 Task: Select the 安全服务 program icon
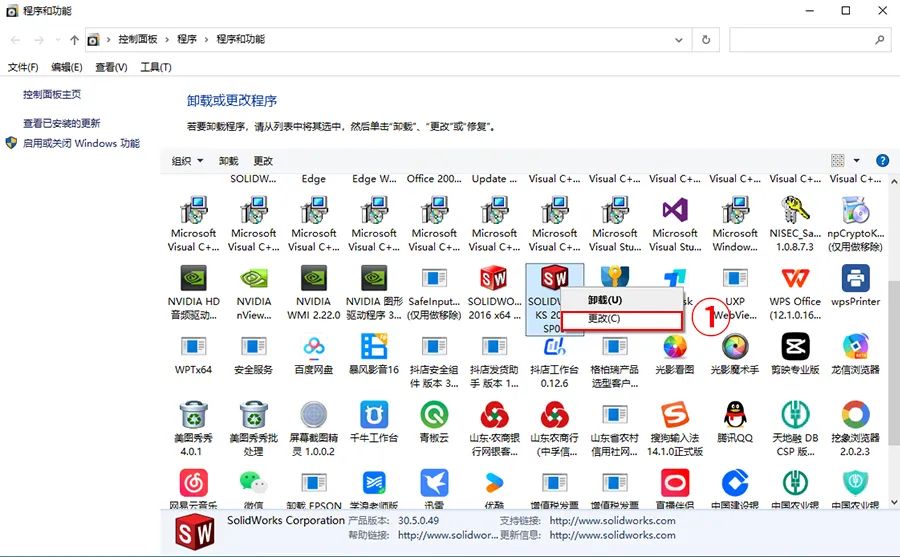[254, 347]
